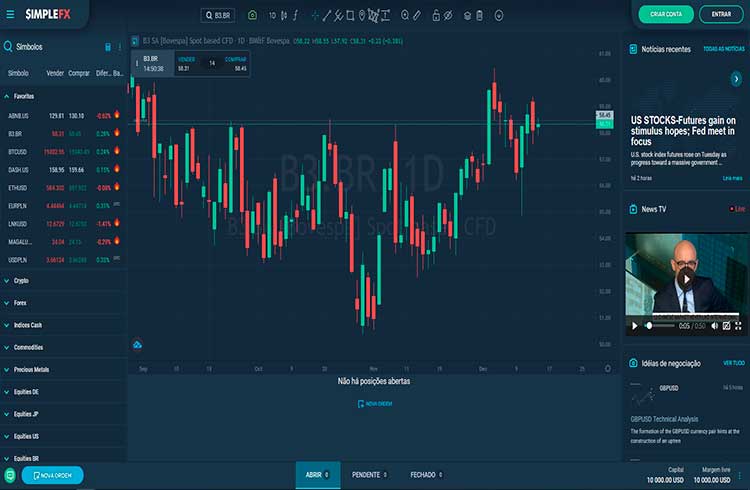Image resolution: width=750 pixels, height=490 pixels.
Task: Expand the Precious Metals category
Action: (x=7, y=369)
